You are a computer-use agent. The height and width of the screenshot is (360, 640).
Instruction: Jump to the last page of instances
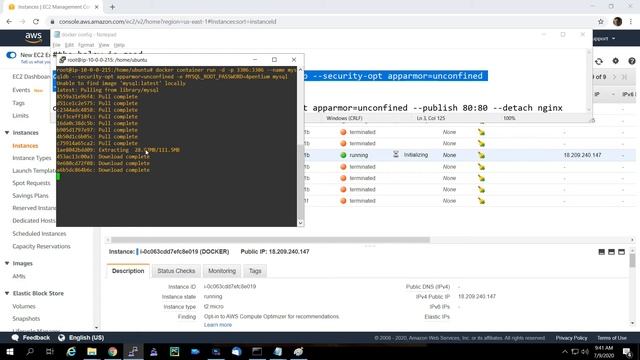pyautogui.click(x=624, y=77)
